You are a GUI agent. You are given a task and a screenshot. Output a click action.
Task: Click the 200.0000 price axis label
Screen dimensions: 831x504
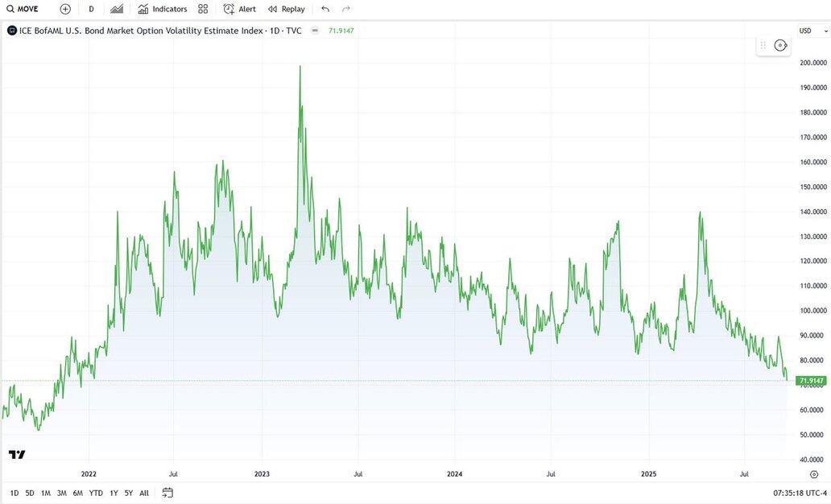813,63
